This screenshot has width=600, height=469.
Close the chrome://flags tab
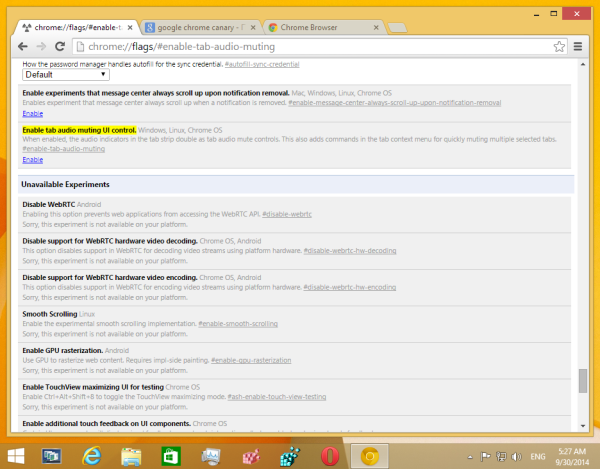[130, 28]
